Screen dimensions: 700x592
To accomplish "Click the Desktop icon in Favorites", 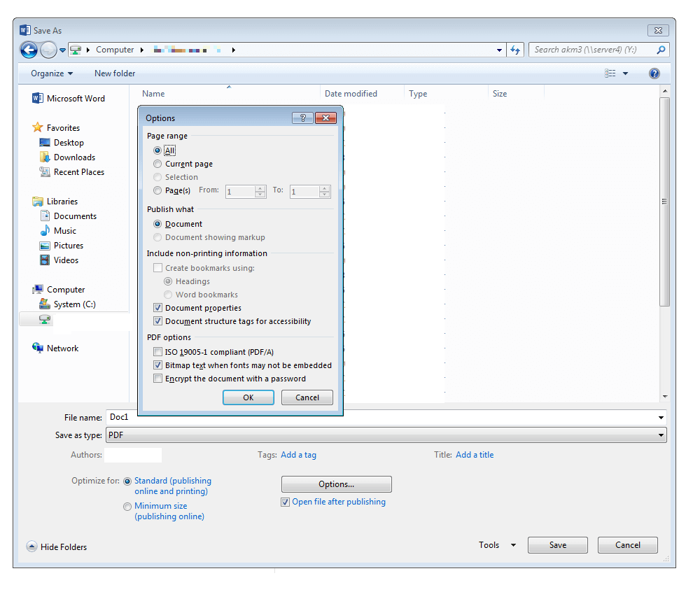I will (45, 142).
